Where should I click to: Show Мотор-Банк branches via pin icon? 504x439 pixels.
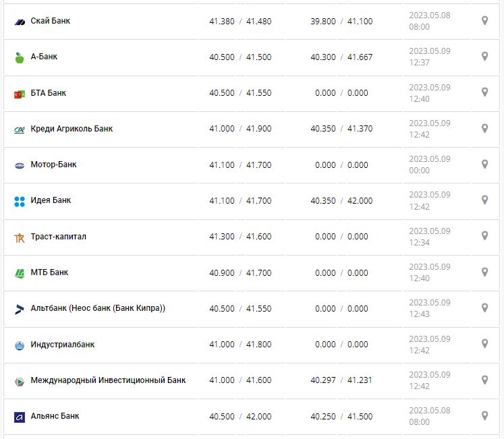pos(484,164)
